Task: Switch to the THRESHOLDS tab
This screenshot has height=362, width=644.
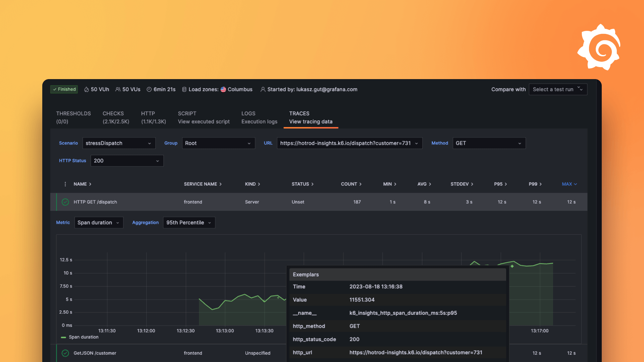Action: coord(73,117)
